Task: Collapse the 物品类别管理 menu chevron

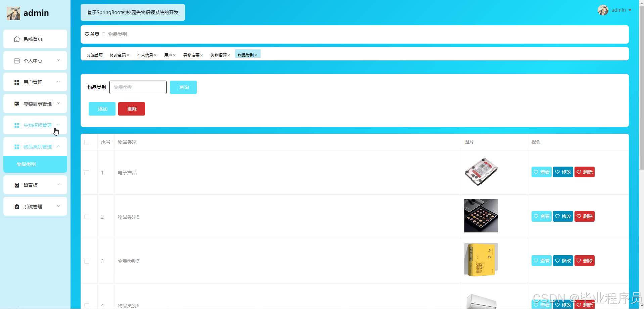Action: pyautogui.click(x=58, y=146)
